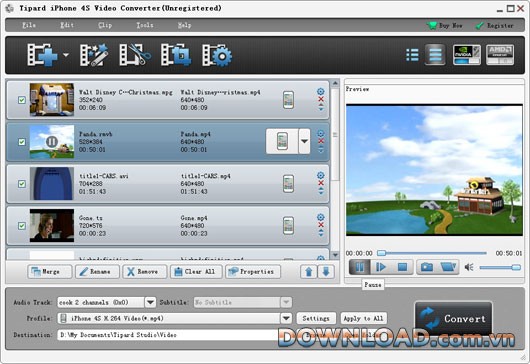Image resolution: width=530 pixels, height=364 pixels.
Task: Click the Buy Now link
Action: pos(445,26)
